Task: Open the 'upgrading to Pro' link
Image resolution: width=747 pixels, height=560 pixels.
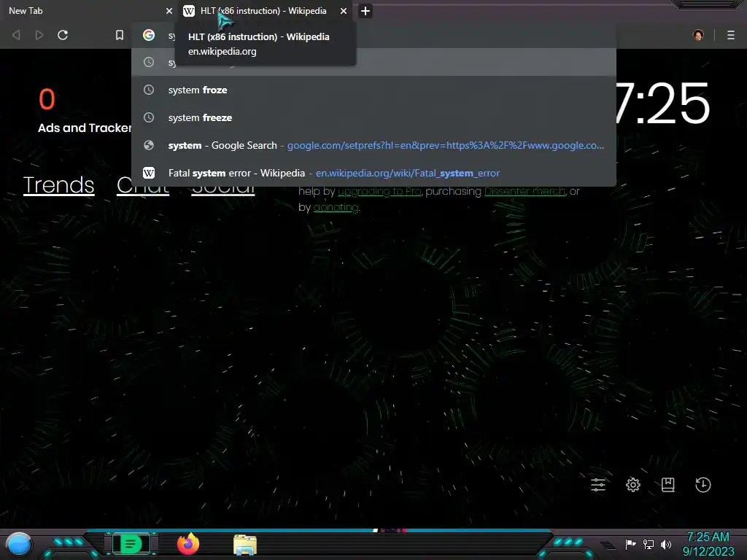Action: pyautogui.click(x=379, y=192)
